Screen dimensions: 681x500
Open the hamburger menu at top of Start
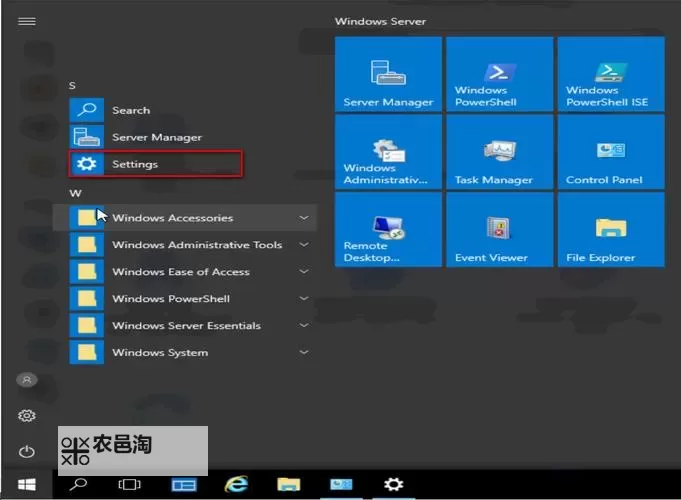[26, 21]
